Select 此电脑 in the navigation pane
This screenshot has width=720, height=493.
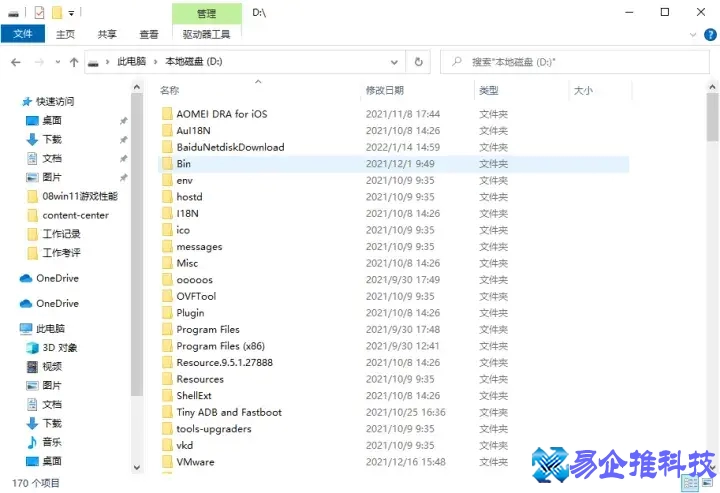(50, 329)
